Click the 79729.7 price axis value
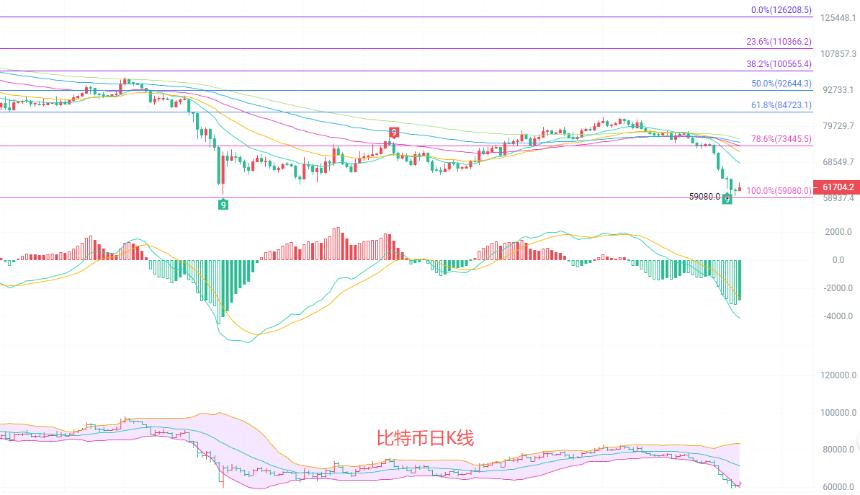Screen dimensions: 860x495 coord(838,126)
